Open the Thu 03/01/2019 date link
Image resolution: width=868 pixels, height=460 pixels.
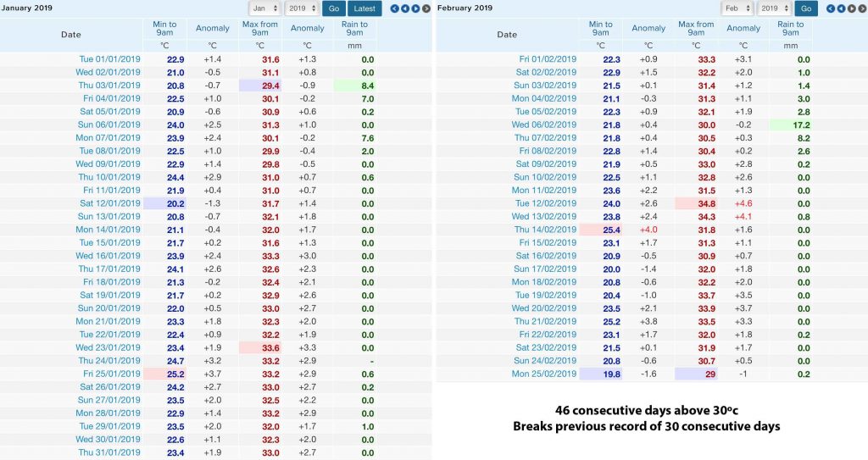[109, 86]
